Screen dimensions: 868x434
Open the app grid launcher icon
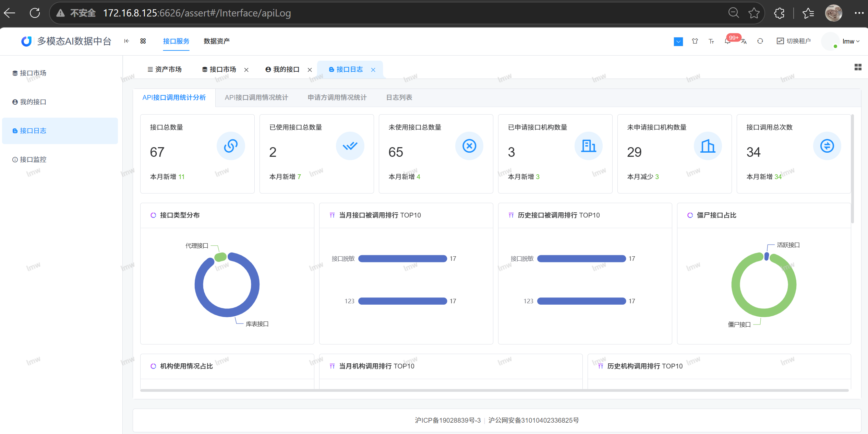[x=143, y=41]
